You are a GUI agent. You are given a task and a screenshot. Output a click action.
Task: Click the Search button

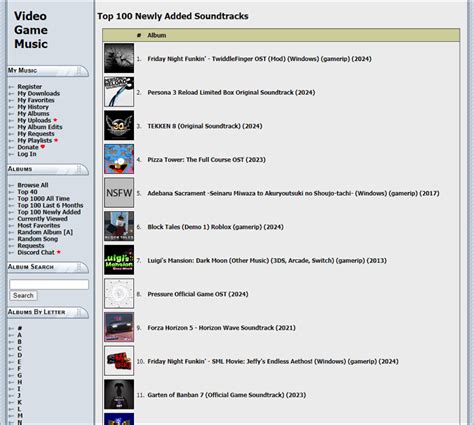point(23,295)
